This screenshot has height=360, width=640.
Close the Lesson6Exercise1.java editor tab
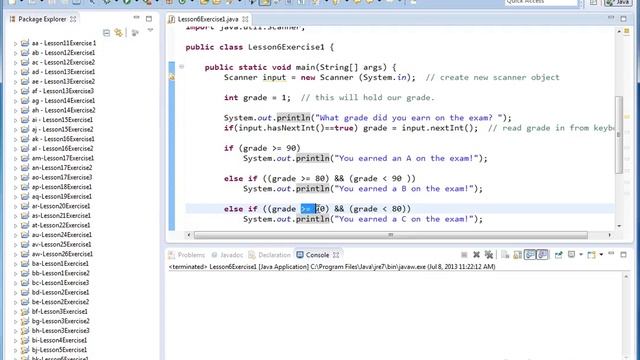[245, 19]
